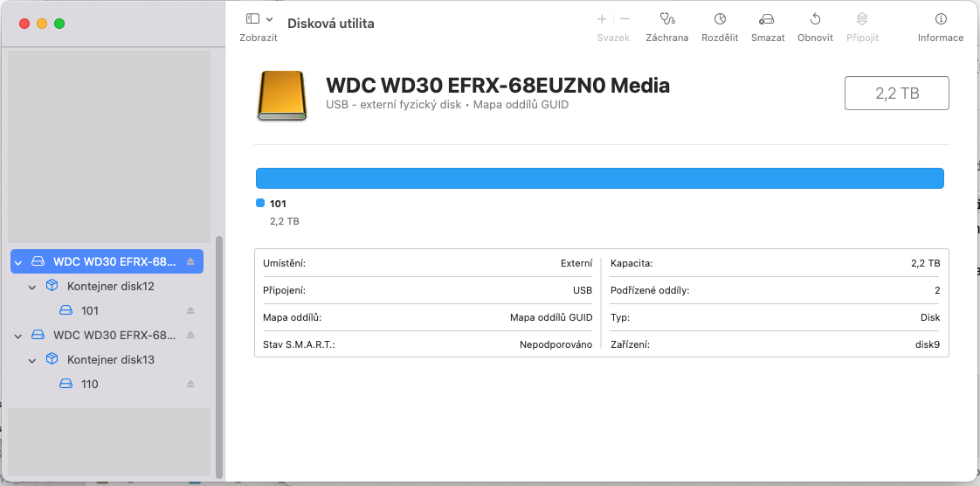Collapse the Kontejner disk12 tree node
The width and height of the screenshot is (980, 486).
[31, 287]
